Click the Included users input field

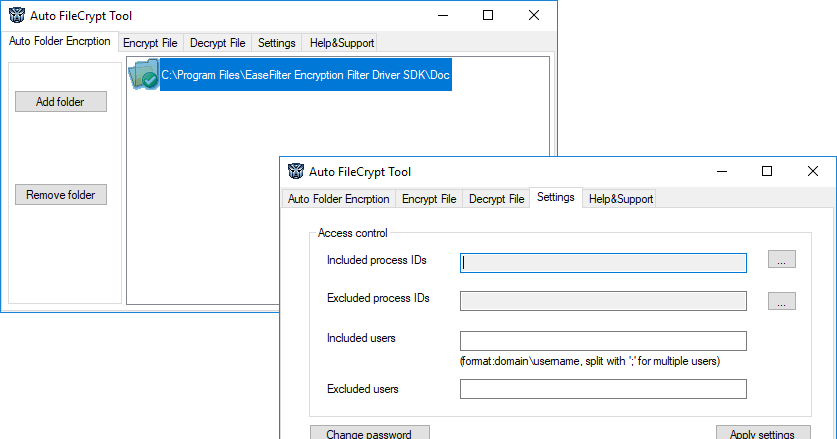pos(603,341)
